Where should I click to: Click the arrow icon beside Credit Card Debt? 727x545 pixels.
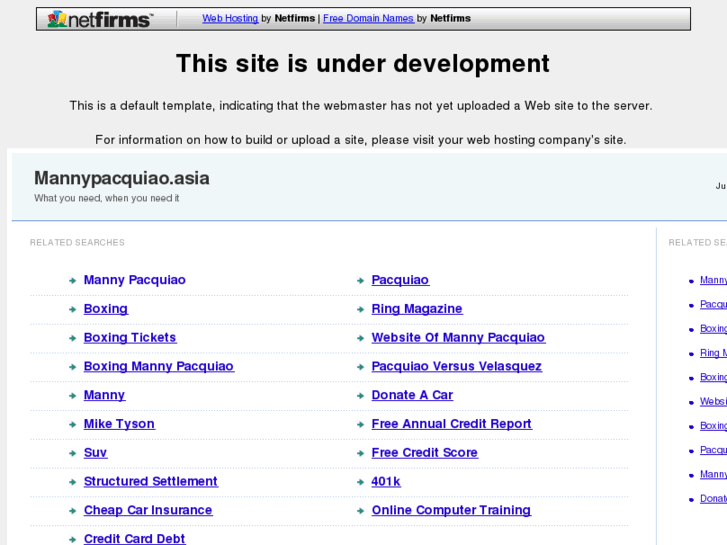[x=72, y=539]
